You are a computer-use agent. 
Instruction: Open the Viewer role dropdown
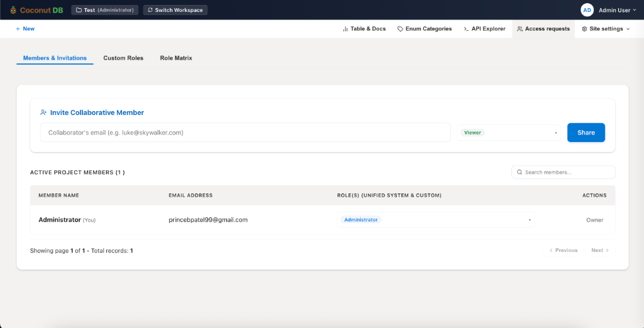coord(509,133)
